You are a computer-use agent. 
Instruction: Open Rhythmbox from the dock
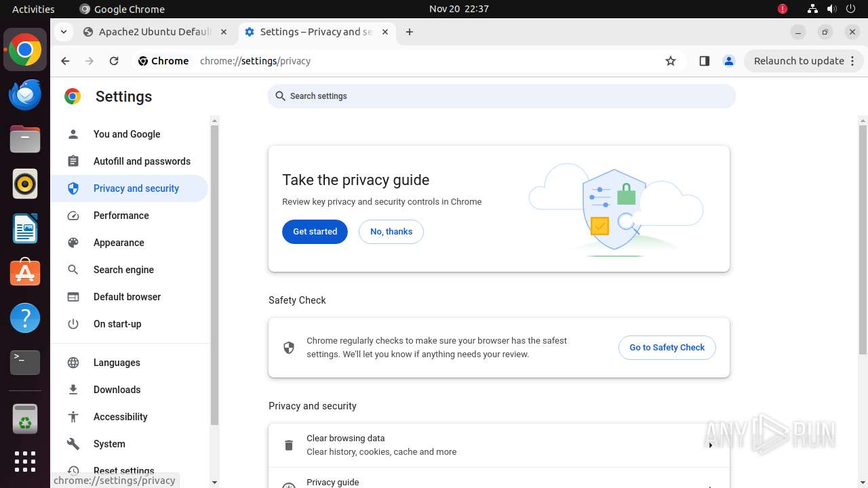[x=25, y=184]
